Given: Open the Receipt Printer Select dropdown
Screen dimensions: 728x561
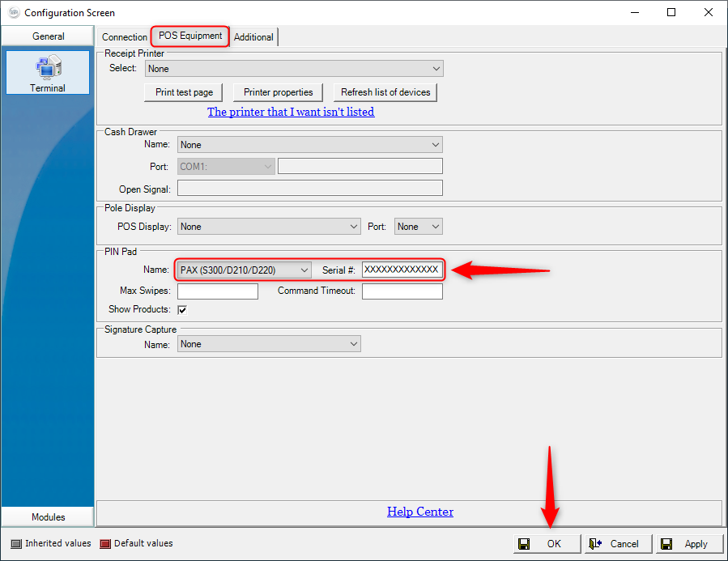Looking at the screenshot, I should [294, 69].
